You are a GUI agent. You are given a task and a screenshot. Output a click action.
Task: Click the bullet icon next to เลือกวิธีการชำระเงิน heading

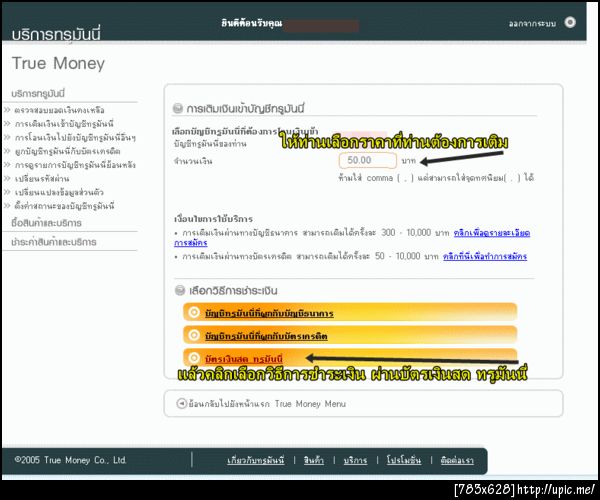pos(180,290)
